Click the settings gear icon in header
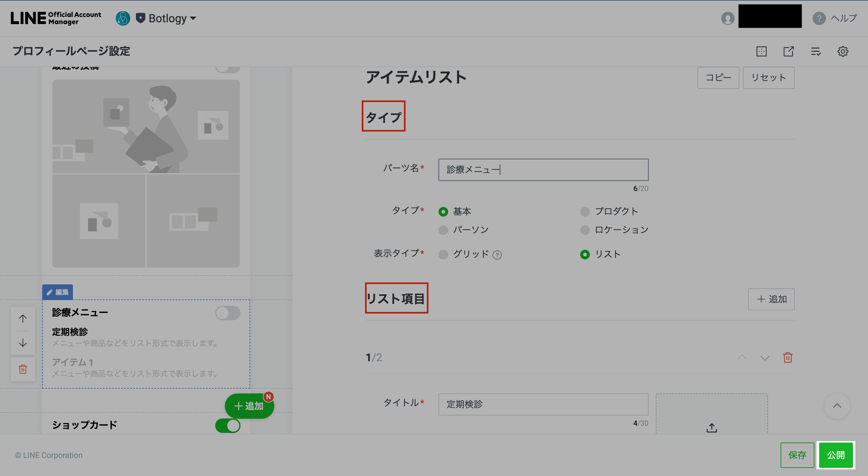Image resolution: width=868 pixels, height=476 pixels. tap(842, 52)
